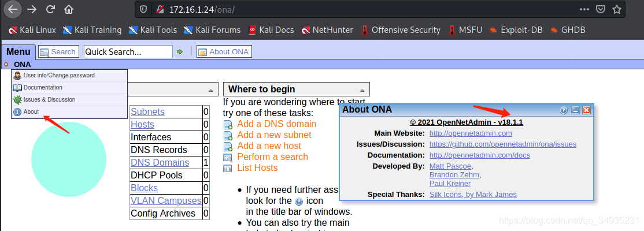644x231 pixels.
Task: Open Exploit-DB bookmark
Action: tap(516, 30)
